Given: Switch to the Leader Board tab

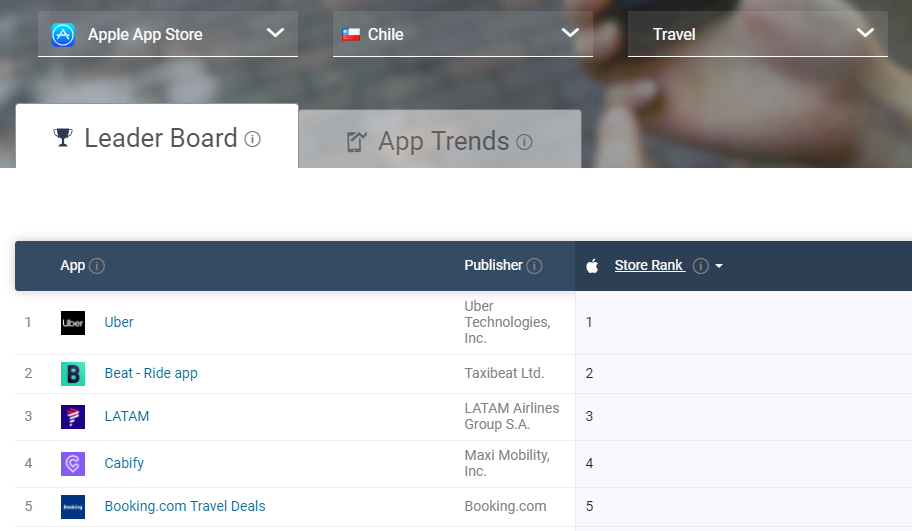Looking at the screenshot, I should 157,137.
